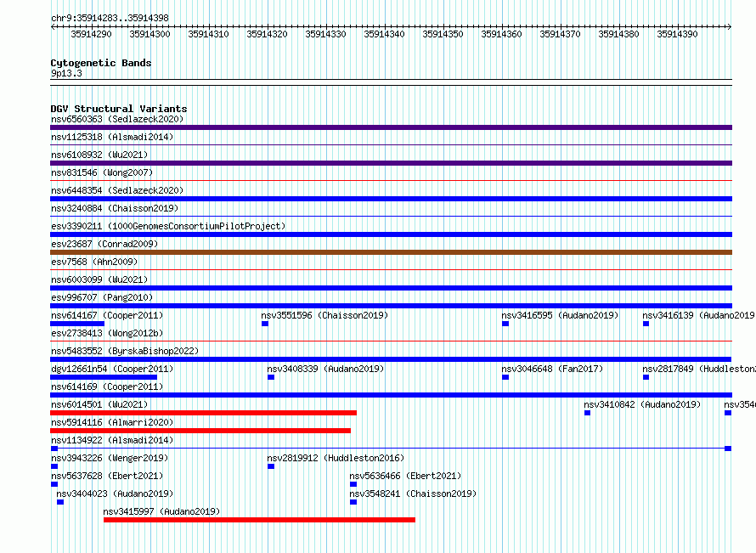Select the nsv3046648 (Fan2017) label

(552, 369)
